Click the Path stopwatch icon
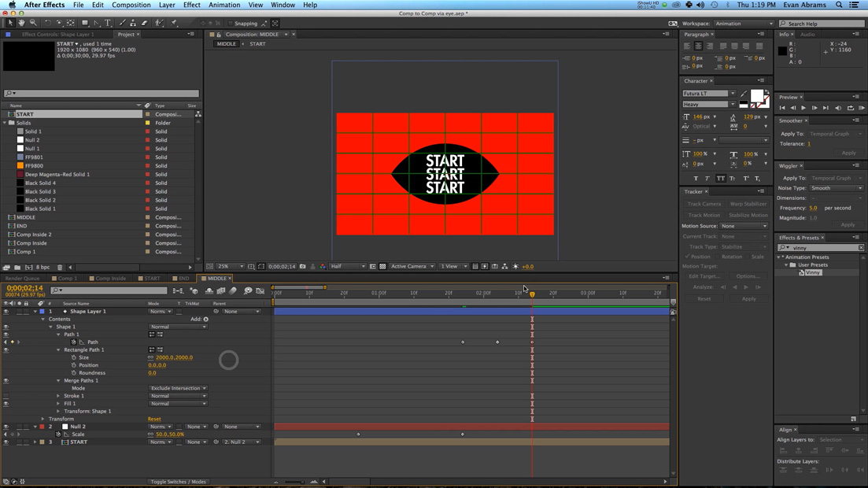This screenshot has width=868, height=488. pyautogui.click(x=74, y=342)
